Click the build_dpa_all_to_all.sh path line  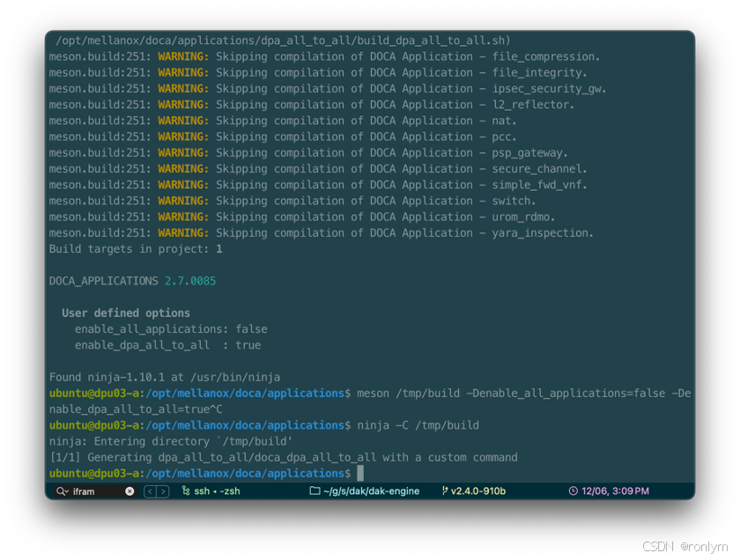click(x=283, y=41)
